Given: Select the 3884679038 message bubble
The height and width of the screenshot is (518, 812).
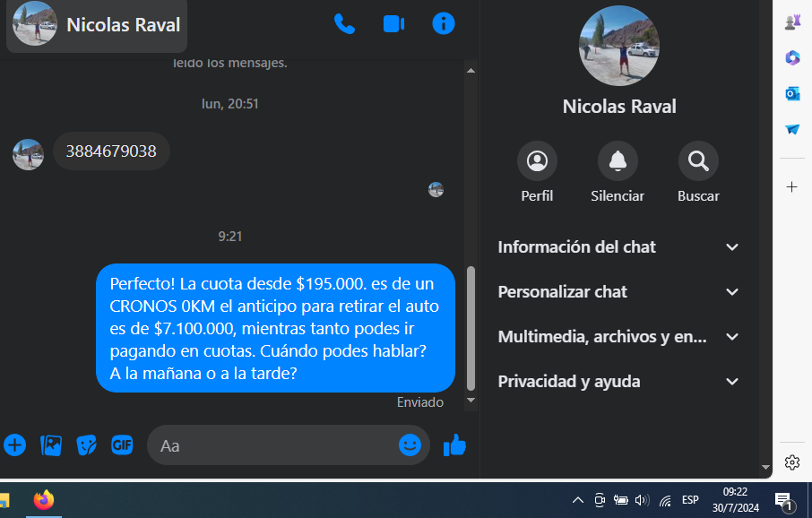Looking at the screenshot, I should (x=111, y=151).
